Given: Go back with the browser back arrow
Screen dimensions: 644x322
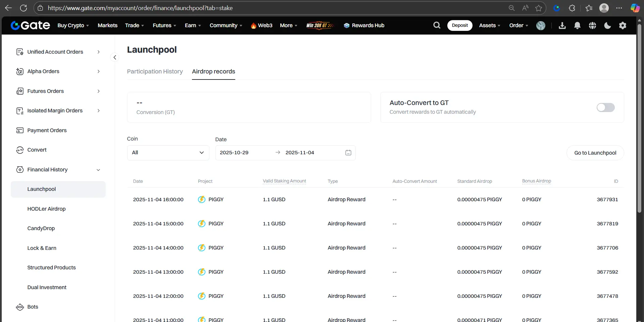Looking at the screenshot, I should point(8,8).
